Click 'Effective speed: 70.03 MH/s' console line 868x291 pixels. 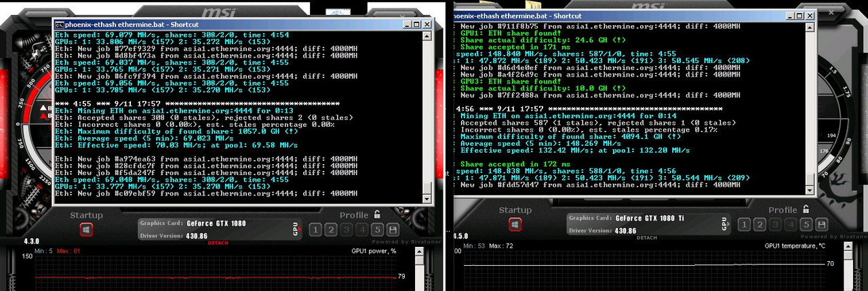pos(176,145)
